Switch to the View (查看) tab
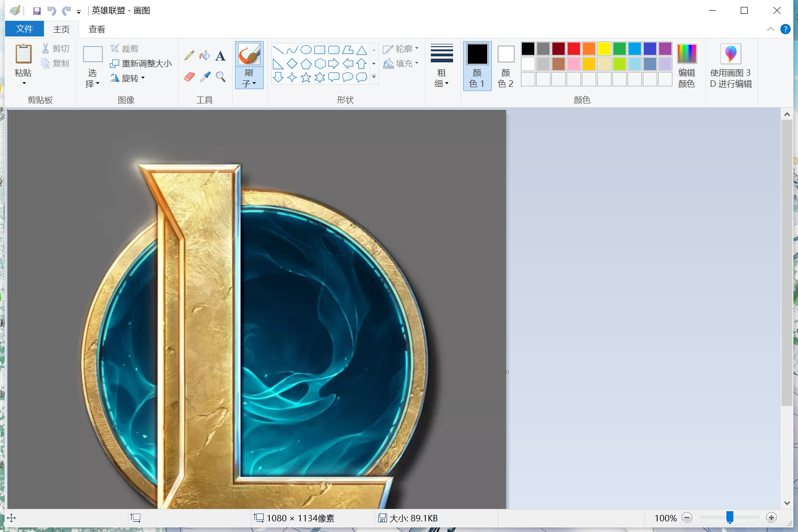Screen dimensions: 798x532 click(x=97, y=29)
